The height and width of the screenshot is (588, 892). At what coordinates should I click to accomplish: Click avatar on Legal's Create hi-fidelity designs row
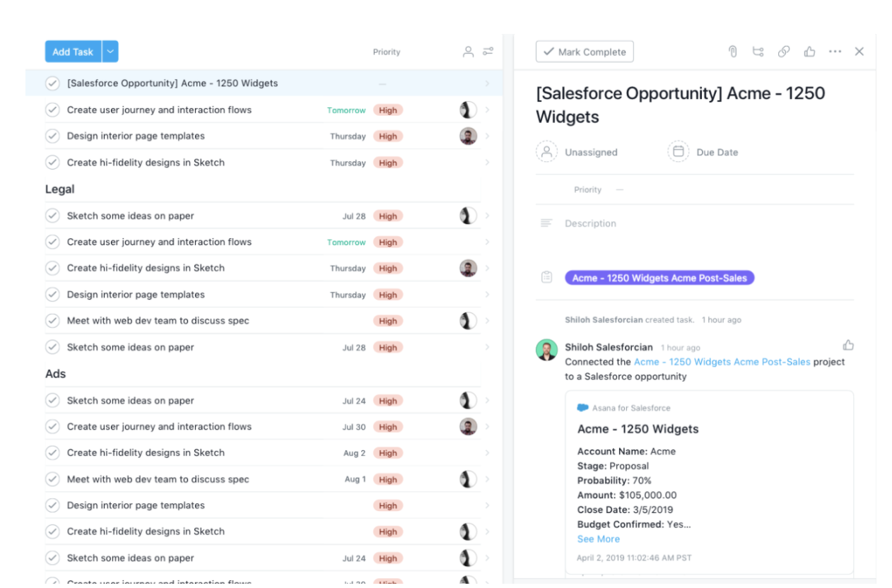[x=467, y=268]
